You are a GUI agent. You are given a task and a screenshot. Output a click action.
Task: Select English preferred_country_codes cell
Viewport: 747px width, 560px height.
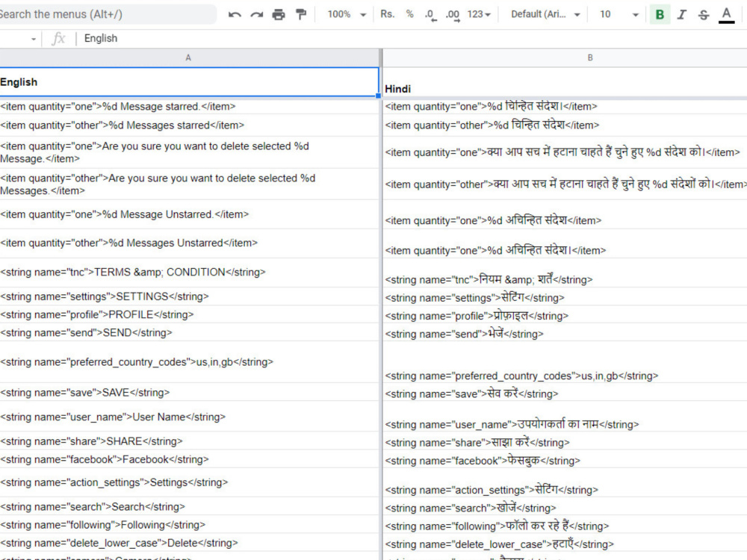(189, 362)
